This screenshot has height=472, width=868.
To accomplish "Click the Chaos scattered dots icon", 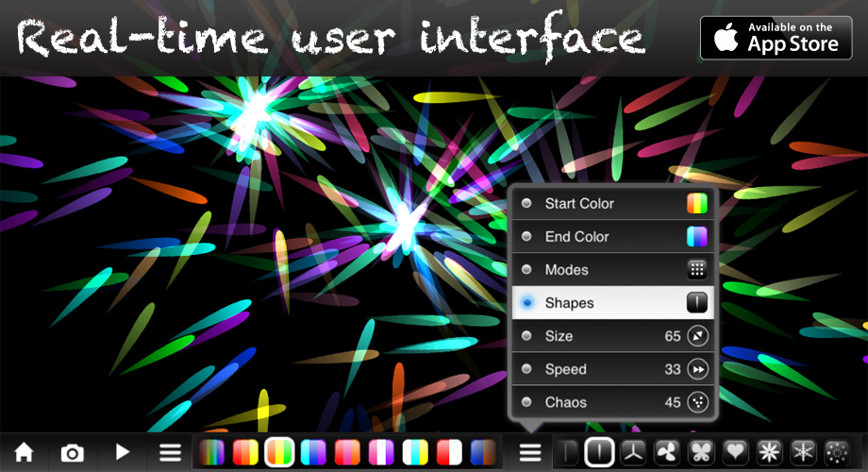I will click(x=697, y=402).
